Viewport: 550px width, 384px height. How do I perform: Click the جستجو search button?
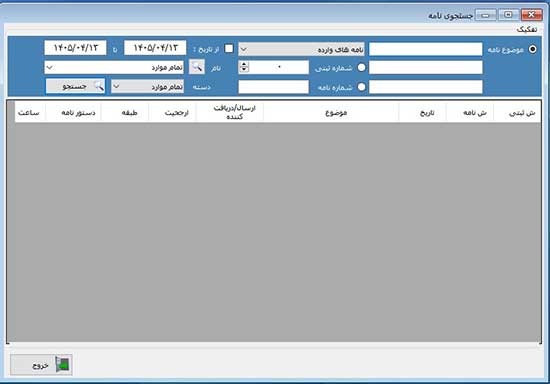coord(75,86)
